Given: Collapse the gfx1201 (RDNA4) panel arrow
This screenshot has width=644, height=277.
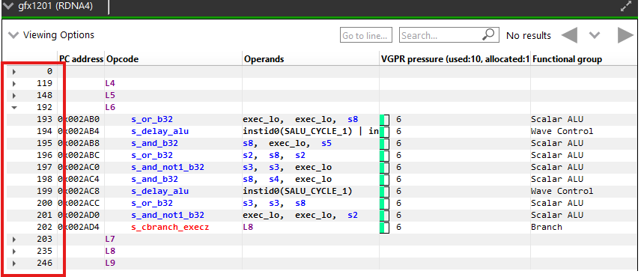Looking at the screenshot, I should (8, 7).
